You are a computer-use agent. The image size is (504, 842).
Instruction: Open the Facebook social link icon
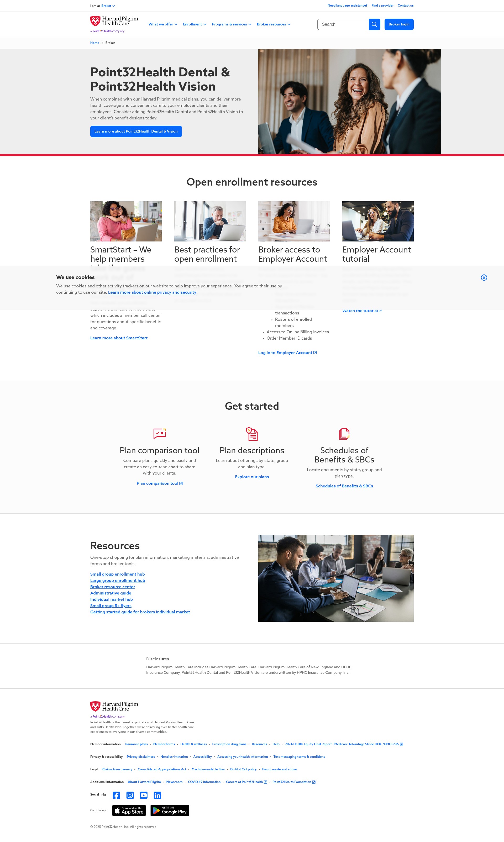(x=117, y=795)
